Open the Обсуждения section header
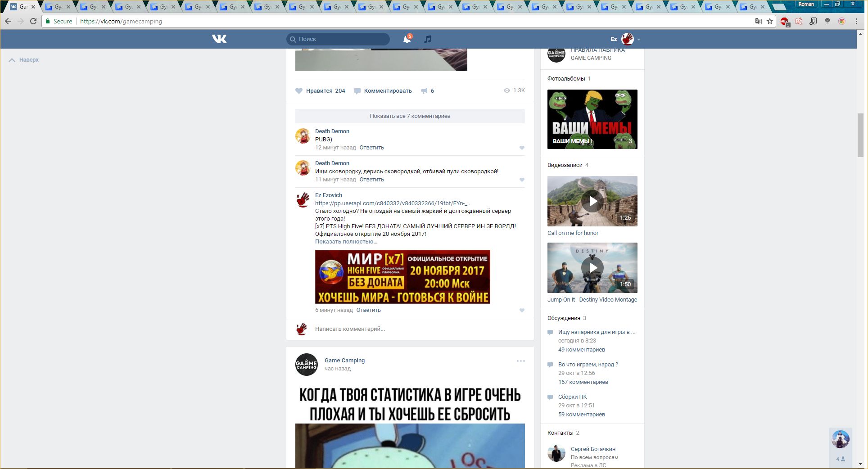This screenshot has width=868, height=469. click(564, 318)
